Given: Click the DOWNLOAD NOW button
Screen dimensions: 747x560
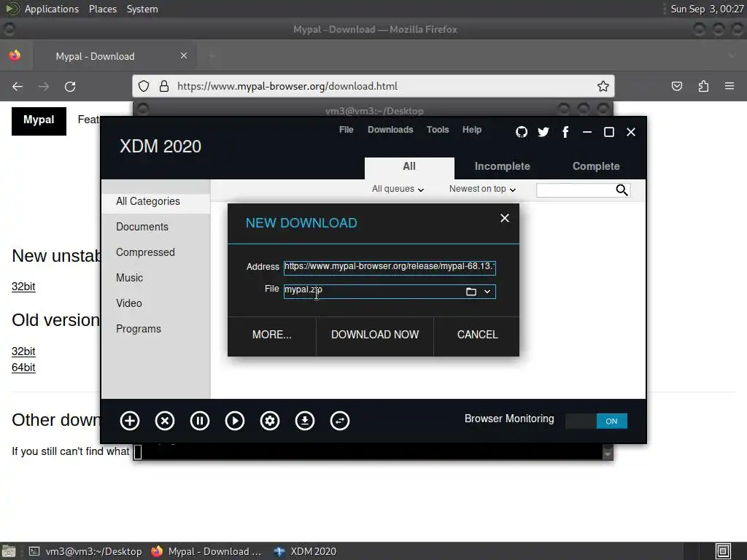Looking at the screenshot, I should [x=375, y=335].
